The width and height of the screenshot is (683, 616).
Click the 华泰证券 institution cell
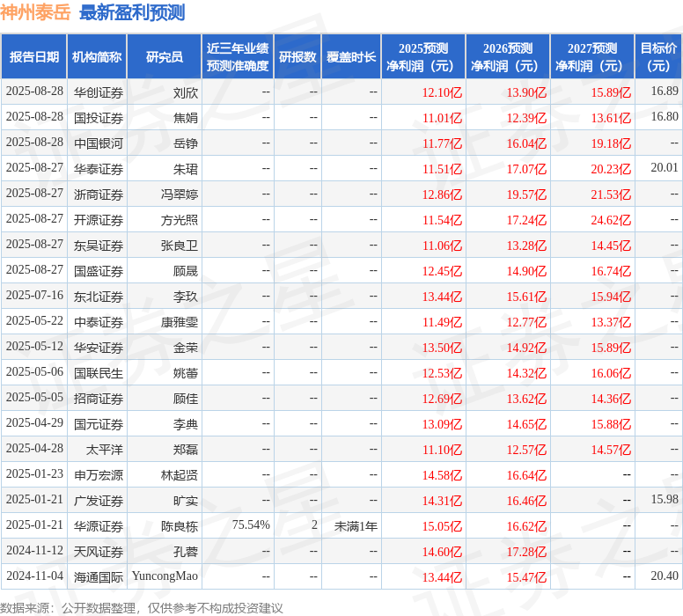pyautogui.click(x=99, y=169)
